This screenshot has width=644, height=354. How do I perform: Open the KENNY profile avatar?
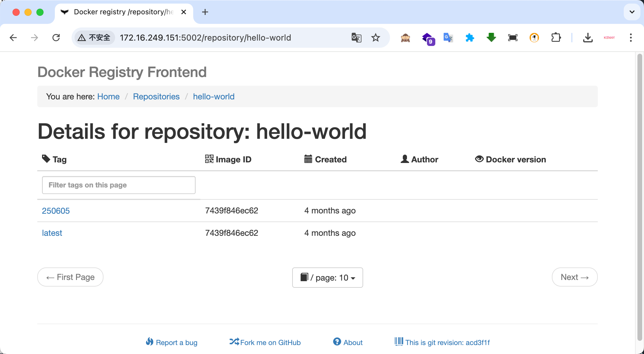point(609,38)
